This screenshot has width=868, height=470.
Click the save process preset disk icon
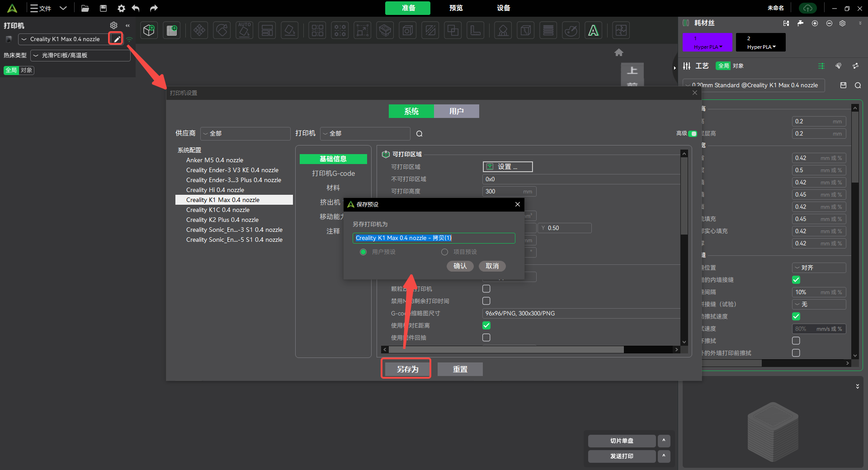pyautogui.click(x=843, y=85)
